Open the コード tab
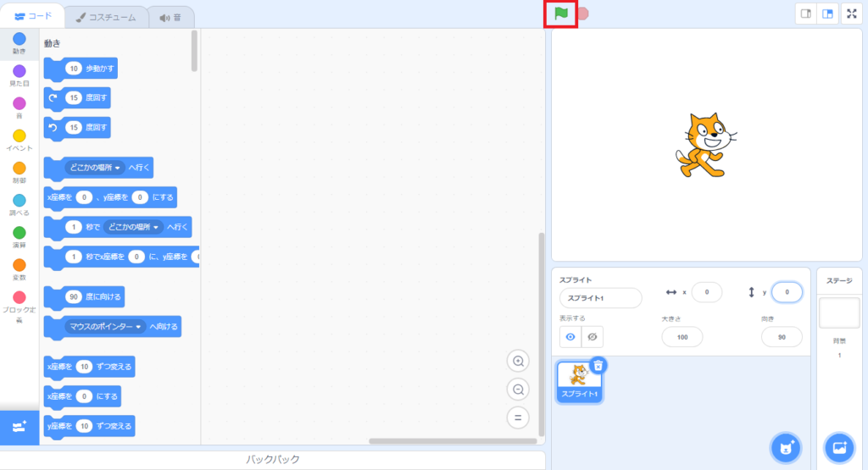The height and width of the screenshot is (470, 868). 33,16
